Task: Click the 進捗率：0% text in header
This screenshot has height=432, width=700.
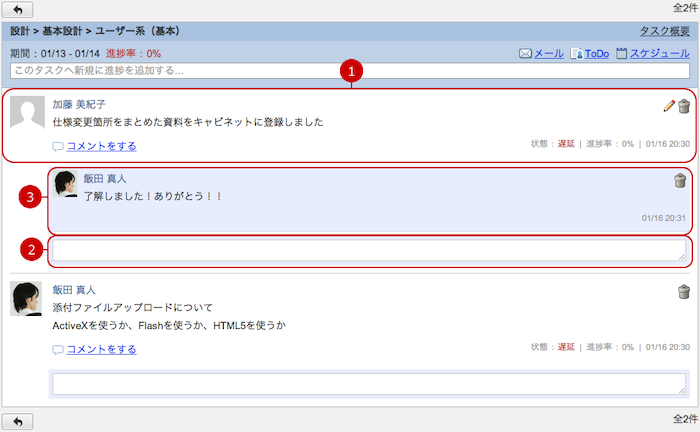Action: pos(133,54)
